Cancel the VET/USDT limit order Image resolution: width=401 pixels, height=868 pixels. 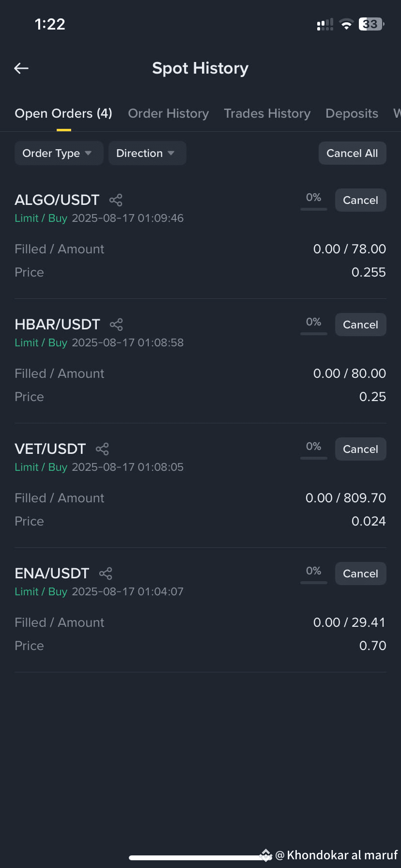[x=360, y=449]
